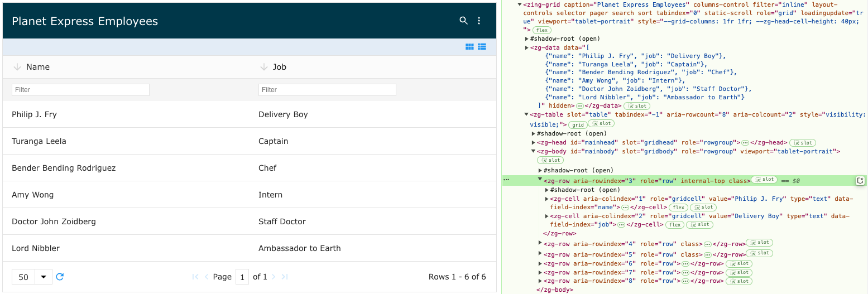Click the Job column filter field

[327, 90]
